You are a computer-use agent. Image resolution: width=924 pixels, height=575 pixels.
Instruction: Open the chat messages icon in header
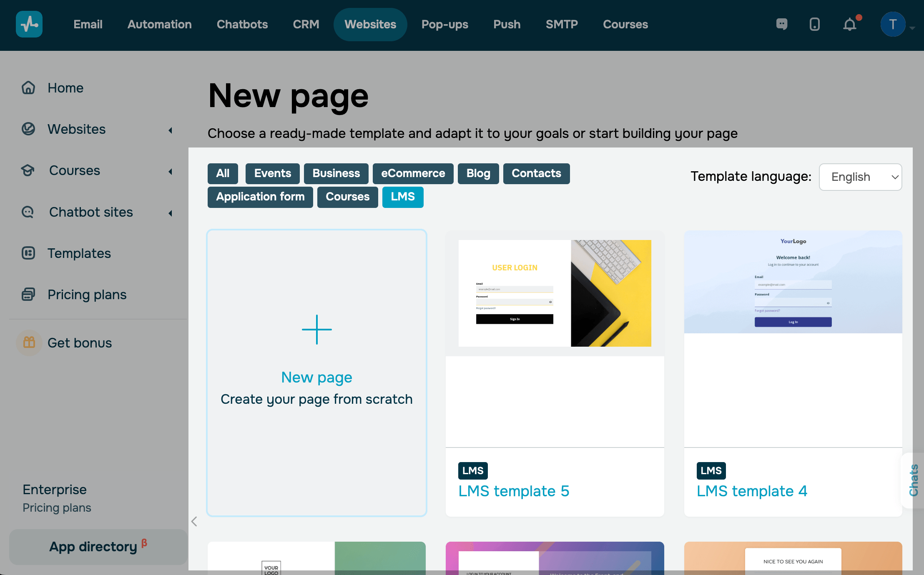[x=782, y=24]
